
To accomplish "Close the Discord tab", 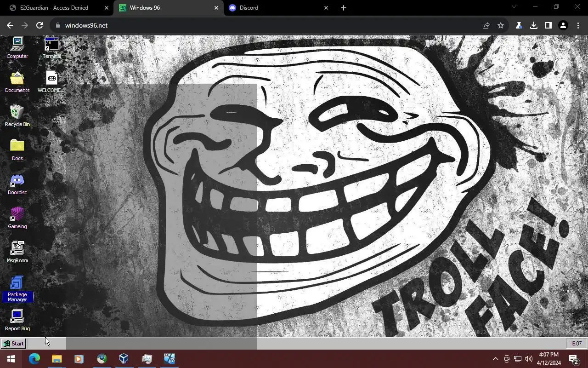I will (326, 8).
